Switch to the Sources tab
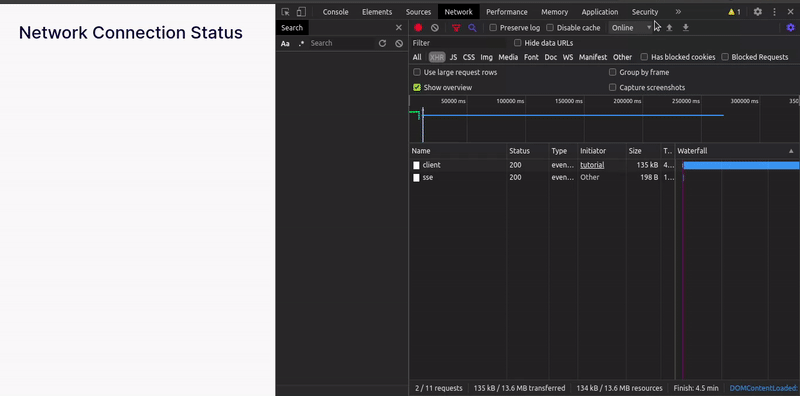Image resolution: width=800 pixels, height=396 pixels. (418, 12)
